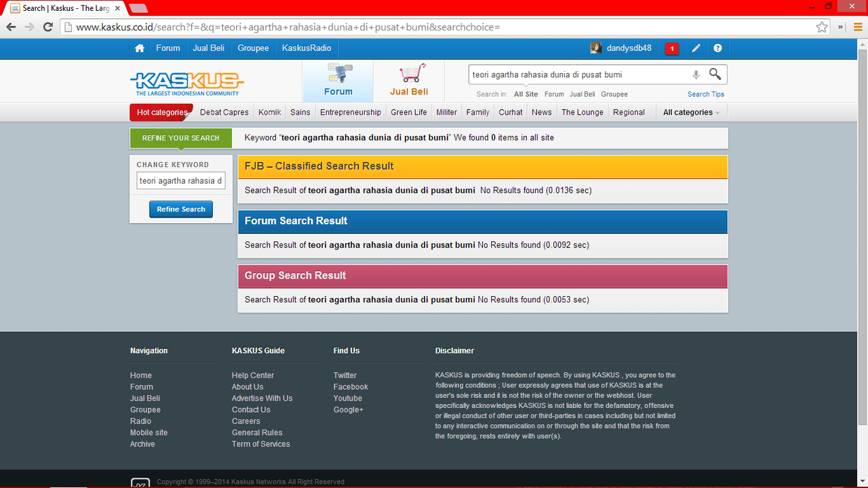Viewport: 868px width, 488px height.
Task: Go back to previous page
Action: (11, 27)
